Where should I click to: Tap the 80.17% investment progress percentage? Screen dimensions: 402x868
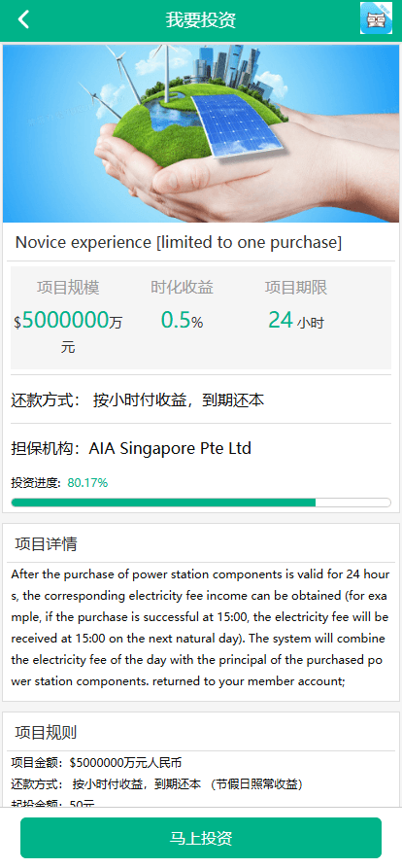tap(87, 483)
